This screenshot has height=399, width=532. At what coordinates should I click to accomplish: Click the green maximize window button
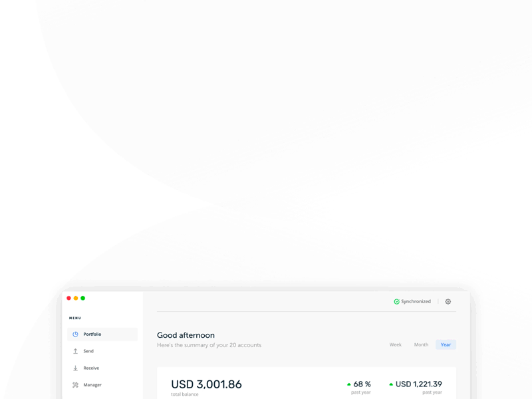click(x=82, y=298)
